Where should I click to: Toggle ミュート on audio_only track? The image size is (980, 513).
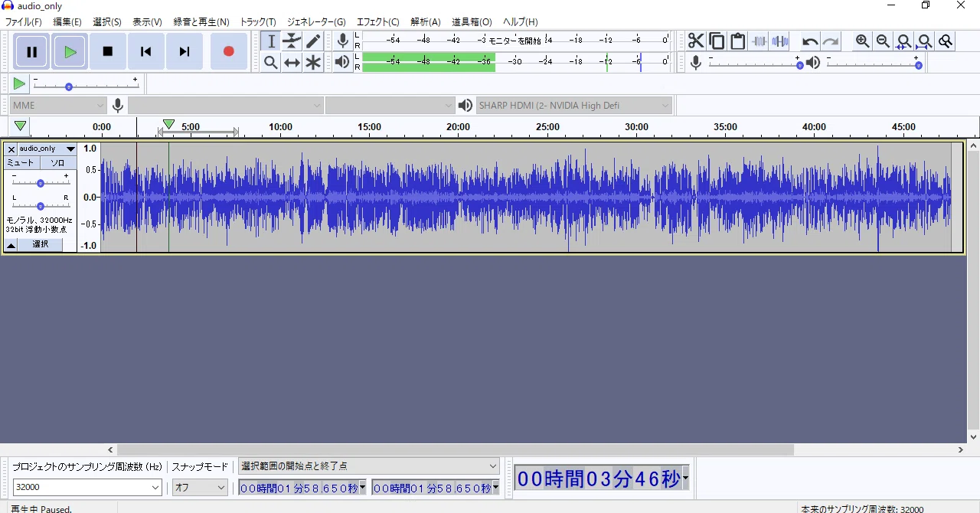point(21,163)
